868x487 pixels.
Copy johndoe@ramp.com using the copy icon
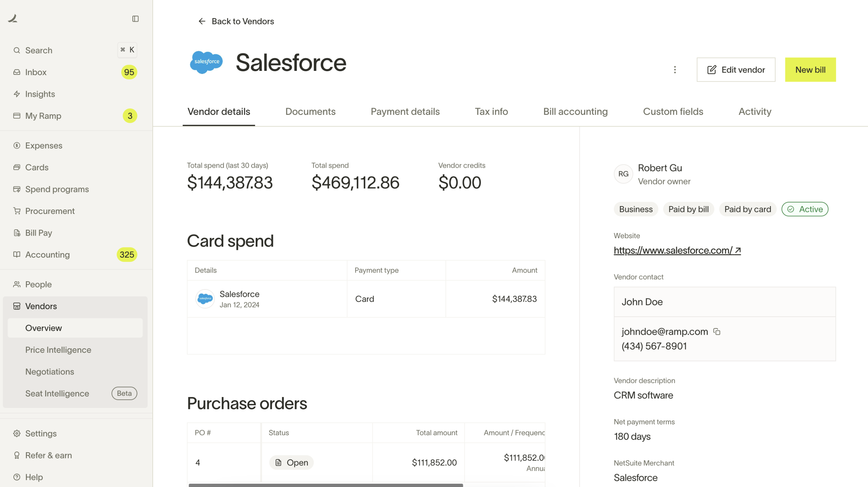(x=717, y=331)
